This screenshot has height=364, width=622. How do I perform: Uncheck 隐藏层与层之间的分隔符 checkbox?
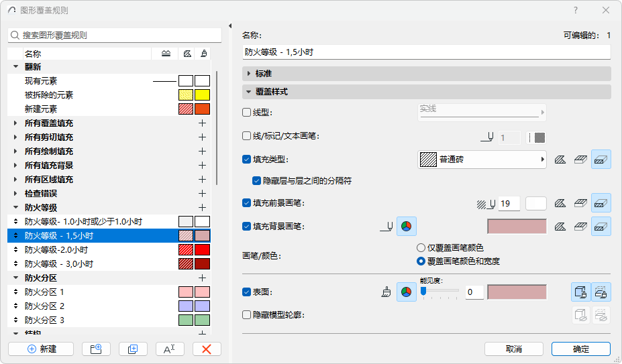coord(257,181)
